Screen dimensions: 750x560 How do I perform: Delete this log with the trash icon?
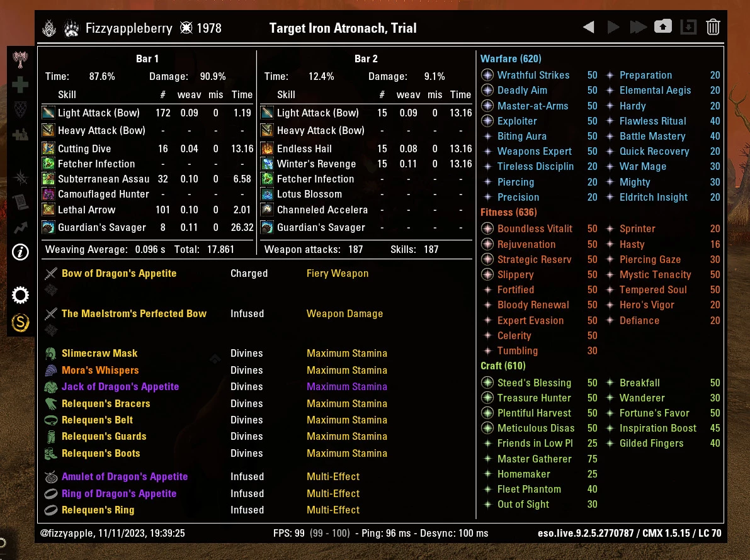[713, 27]
